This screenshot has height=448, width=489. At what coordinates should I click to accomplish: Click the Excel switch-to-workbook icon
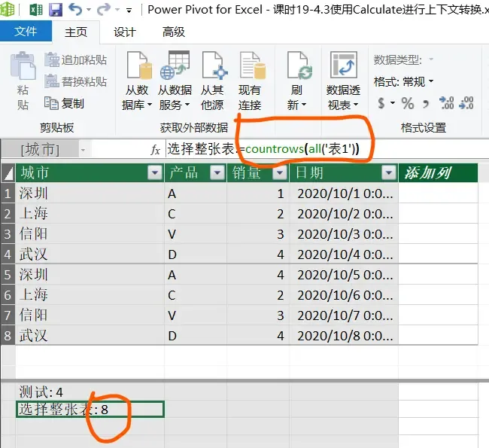coord(36,10)
